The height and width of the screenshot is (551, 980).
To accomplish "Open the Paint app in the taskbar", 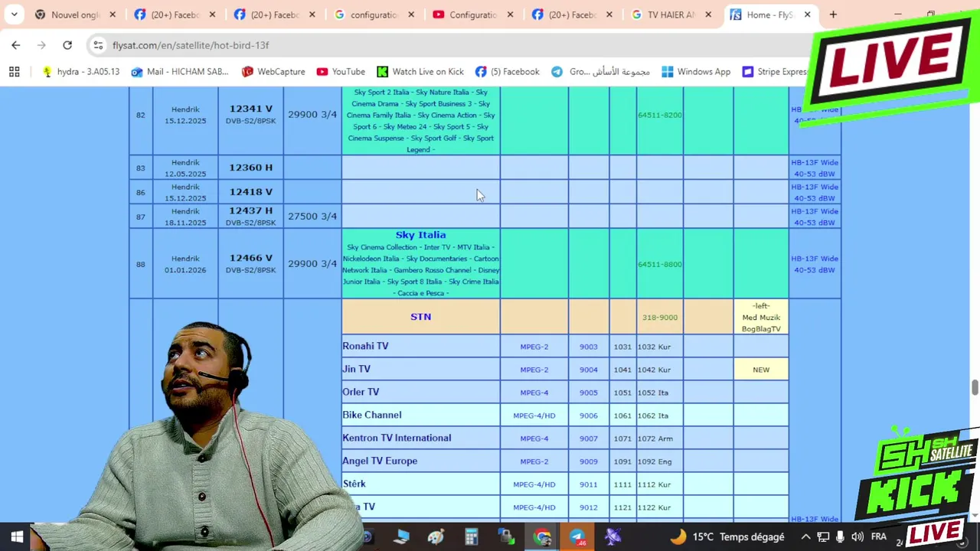I will pos(436,536).
